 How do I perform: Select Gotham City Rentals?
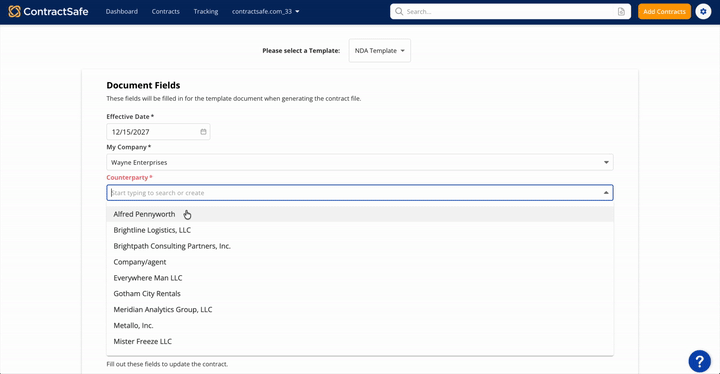coord(360,294)
